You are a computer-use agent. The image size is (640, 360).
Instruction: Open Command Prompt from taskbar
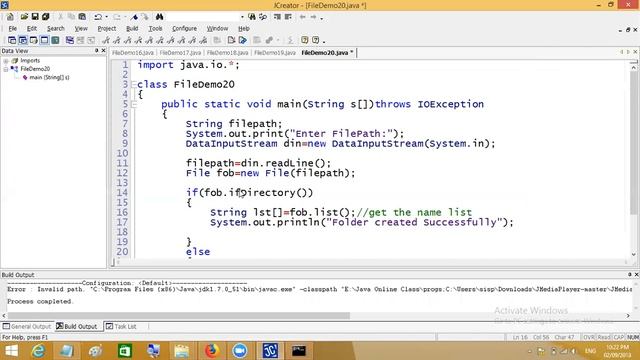coord(299,351)
